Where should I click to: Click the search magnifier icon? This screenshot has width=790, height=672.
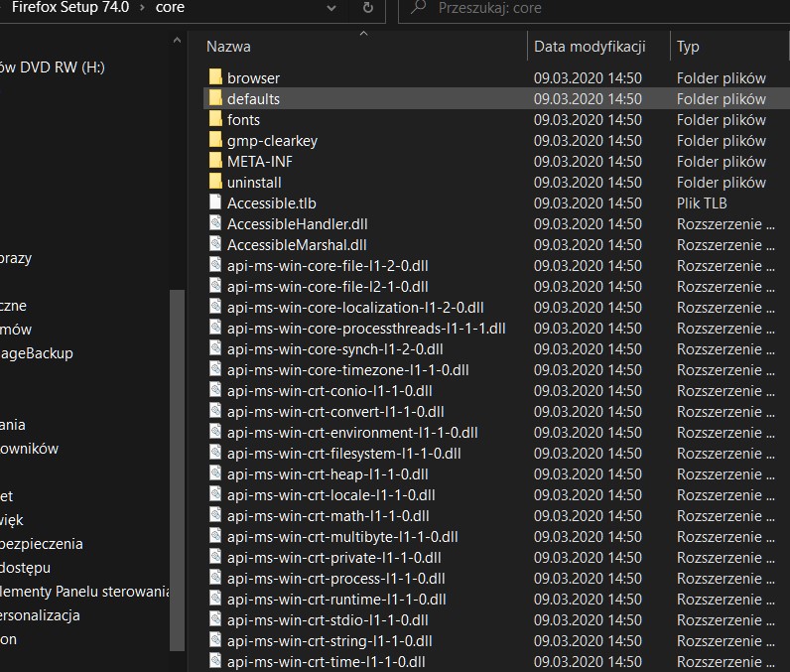pyautogui.click(x=418, y=7)
